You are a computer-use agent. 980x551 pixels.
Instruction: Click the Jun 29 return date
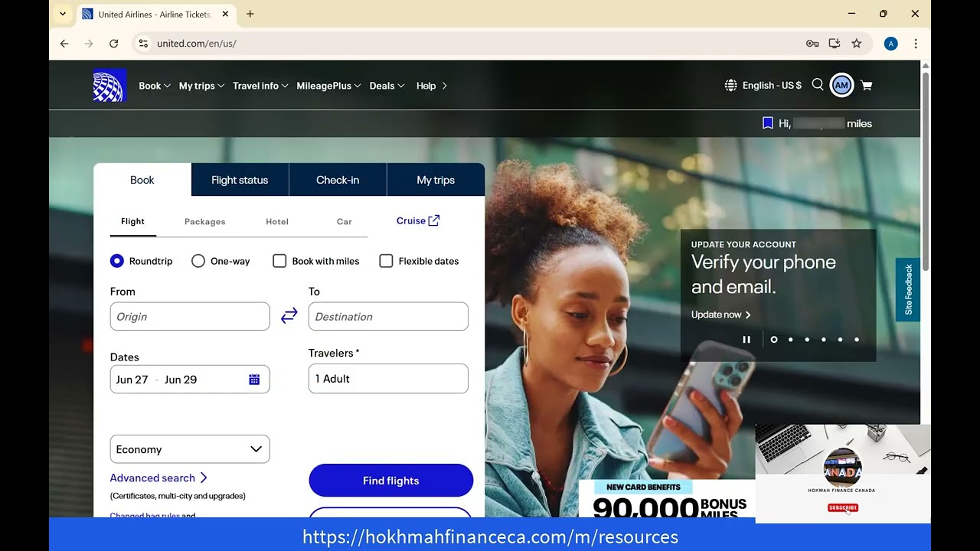(181, 380)
